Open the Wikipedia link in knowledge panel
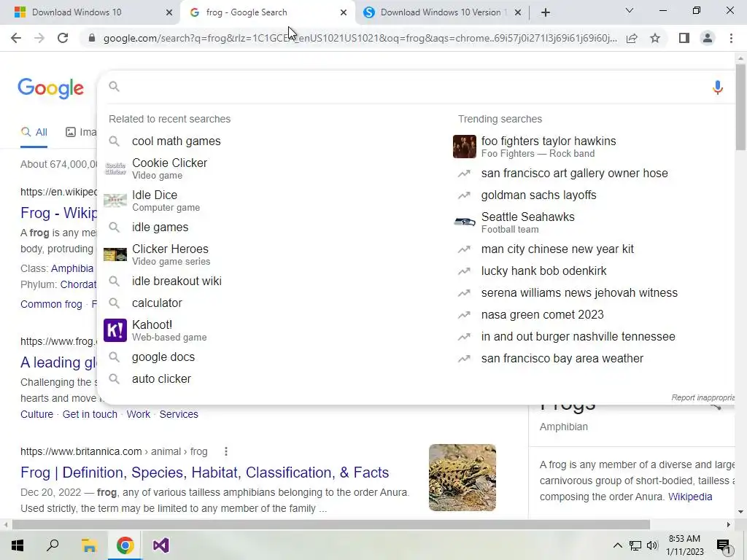 (x=690, y=497)
